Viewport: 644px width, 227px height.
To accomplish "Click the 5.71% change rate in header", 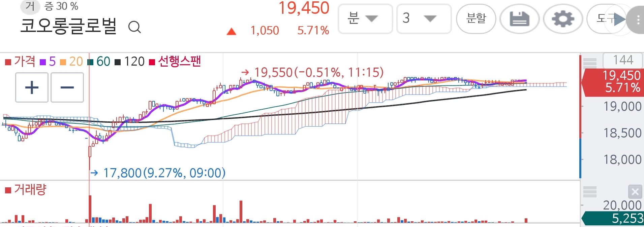I will [x=313, y=31].
